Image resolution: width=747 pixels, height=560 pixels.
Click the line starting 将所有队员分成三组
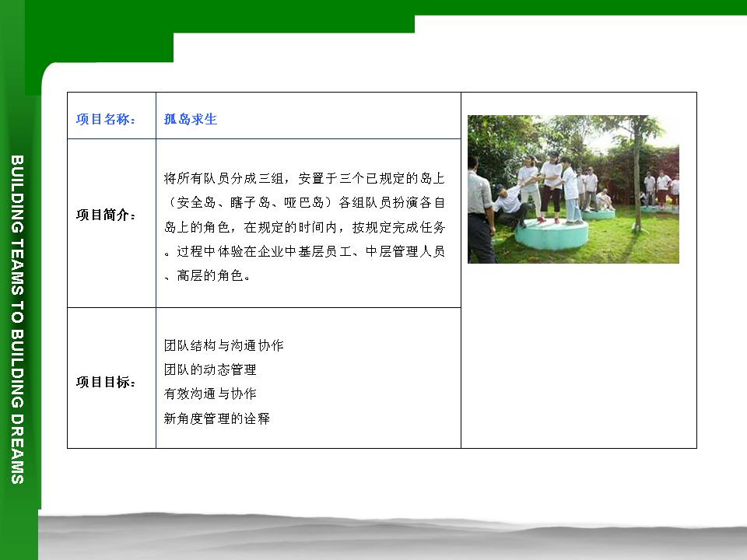point(304,177)
